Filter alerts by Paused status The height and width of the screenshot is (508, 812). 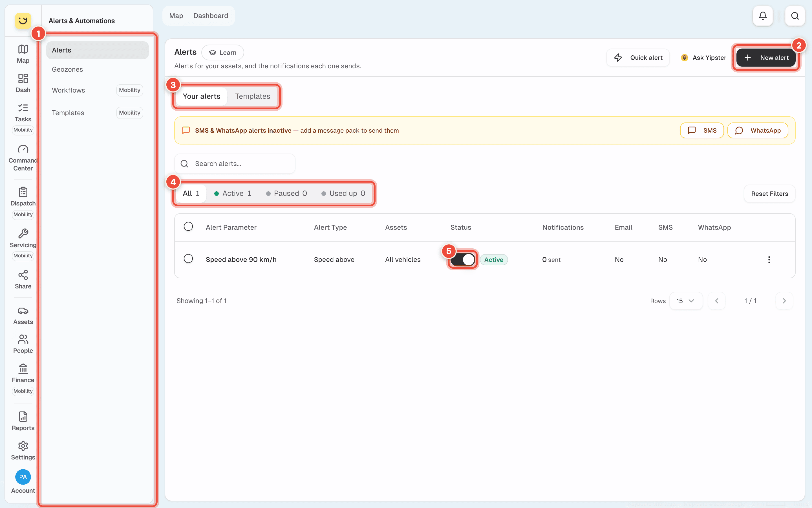click(x=286, y=194)
